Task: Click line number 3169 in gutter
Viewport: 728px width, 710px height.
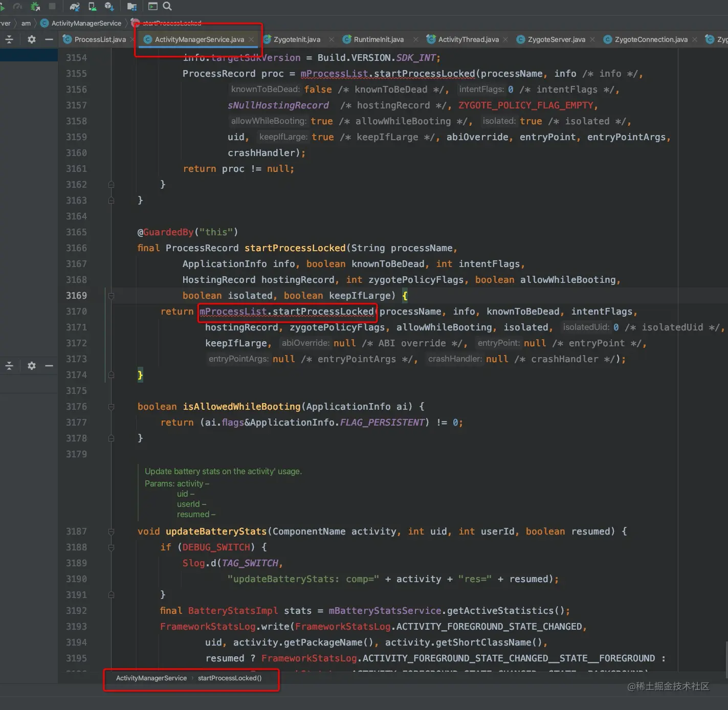Action: click(76, 296)
